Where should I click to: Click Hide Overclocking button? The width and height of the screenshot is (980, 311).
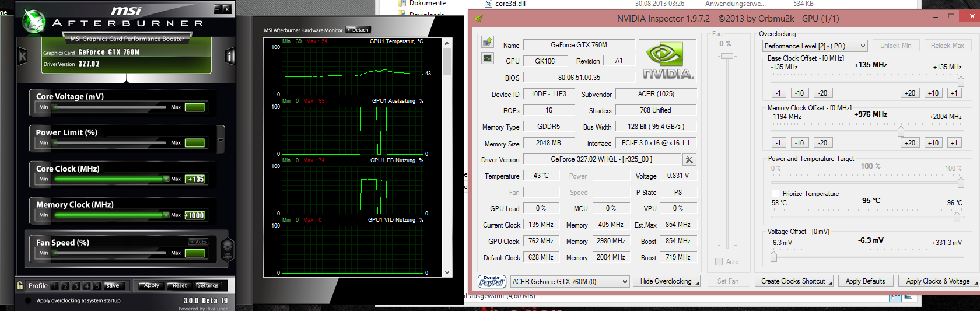tap(666, 281)
